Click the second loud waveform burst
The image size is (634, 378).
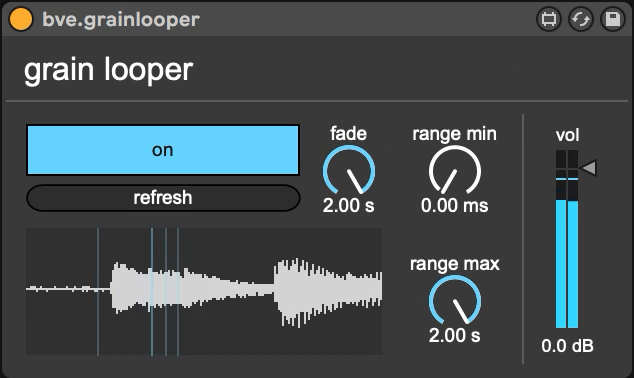(x=328, y=292)
